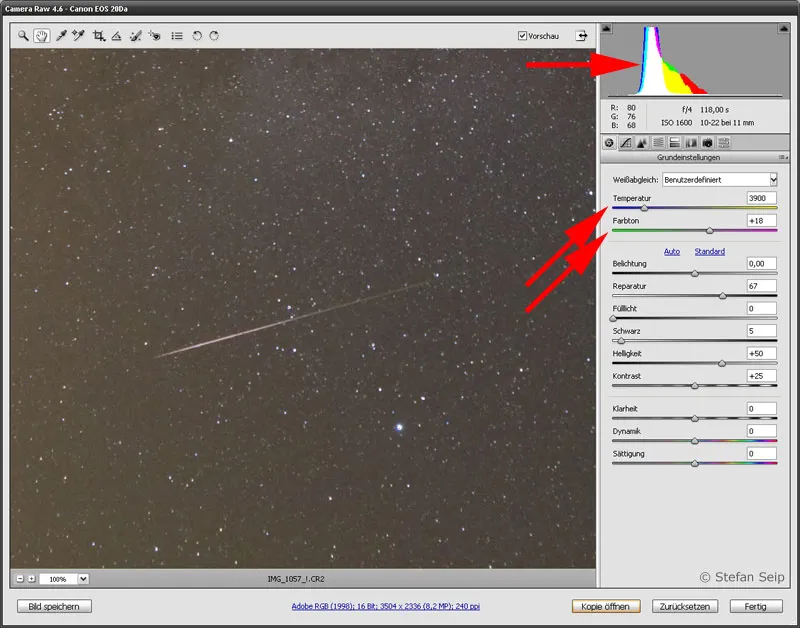Open the Camera Calibration tab

[707, 143]
